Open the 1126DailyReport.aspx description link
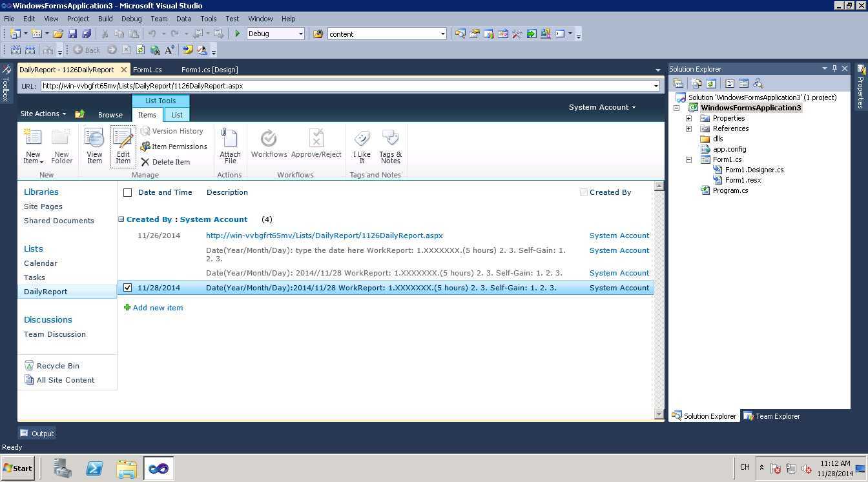This screenshot has width=868, height=482. point(324,236)
